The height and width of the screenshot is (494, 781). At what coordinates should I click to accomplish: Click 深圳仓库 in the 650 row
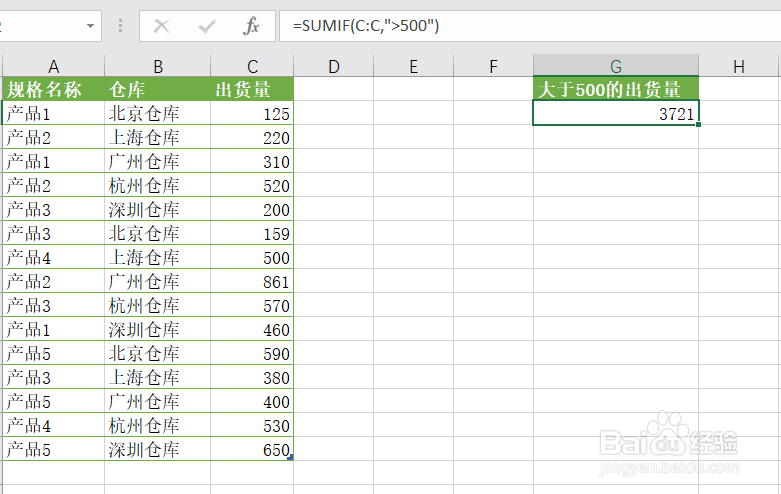pos(144,449)
